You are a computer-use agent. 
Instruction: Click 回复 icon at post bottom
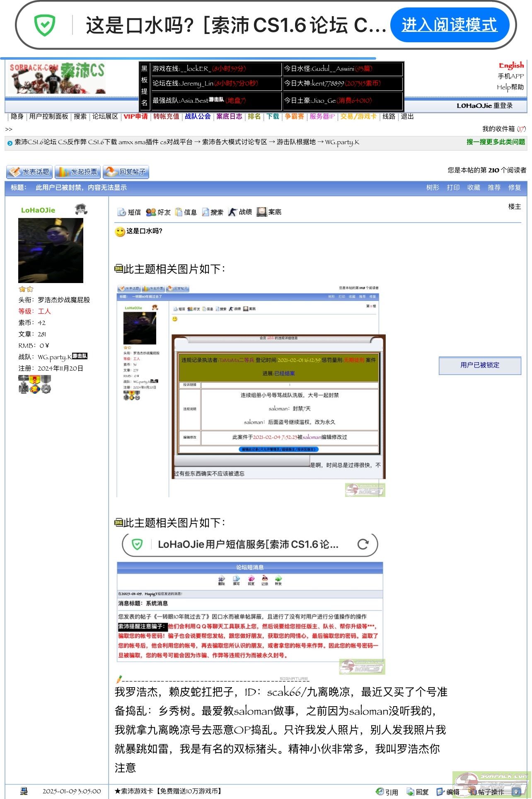click(x=418, y=792)
